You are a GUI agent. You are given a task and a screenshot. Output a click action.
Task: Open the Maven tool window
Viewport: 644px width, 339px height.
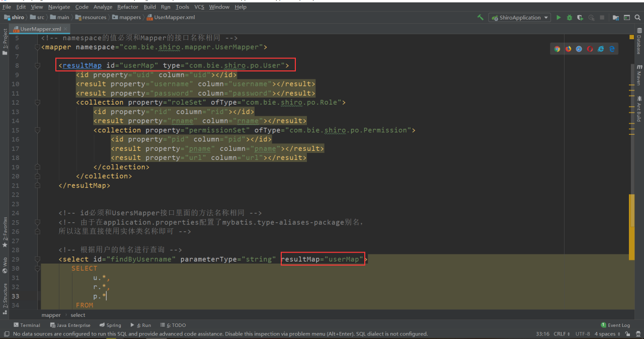coord(639,75)
